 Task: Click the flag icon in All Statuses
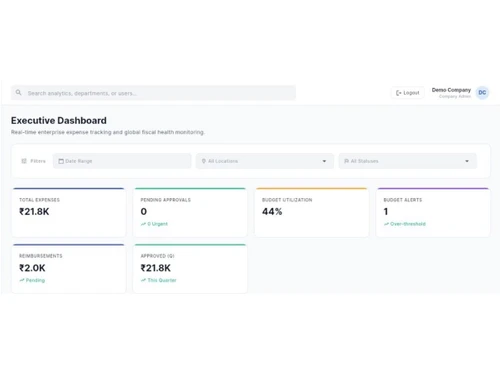pos(346,161)
